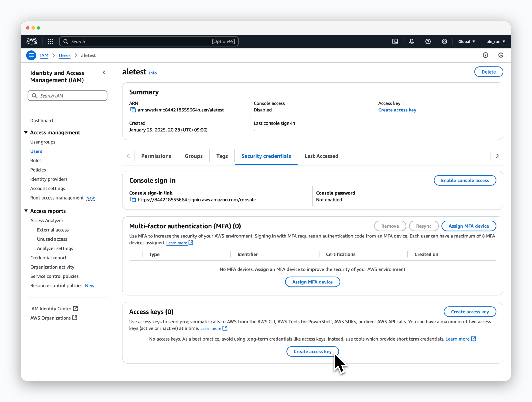Image resolution: width=532 pixels, height=402 pixels.
Task: Switch to the Groups tab
Action: point(194,156)
